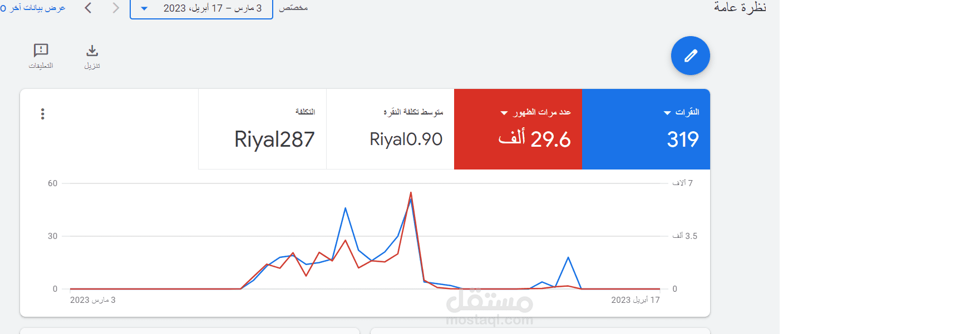Click the red 29.6 ألف impressions value
This screenshot has width=980, height=334.
click(x=534, y=139)
